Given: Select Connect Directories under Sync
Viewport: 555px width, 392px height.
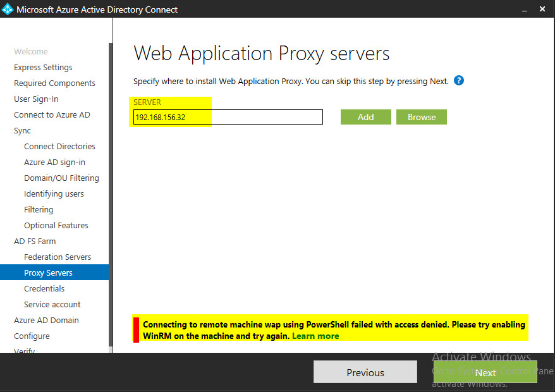Looking at the screenshot, I should 59,147.
